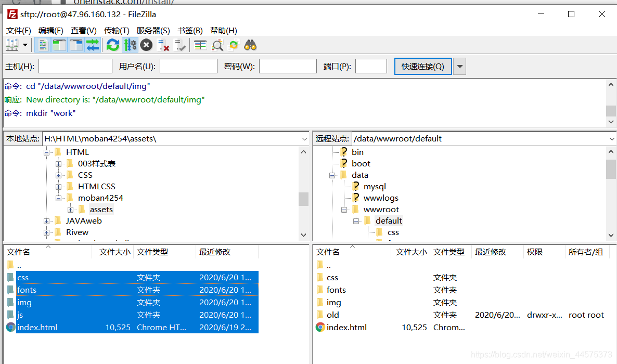The height and width of the screenshot is (364, 617).
Task: Toggle synchronized browsing icon
Action: click(234, 45)
